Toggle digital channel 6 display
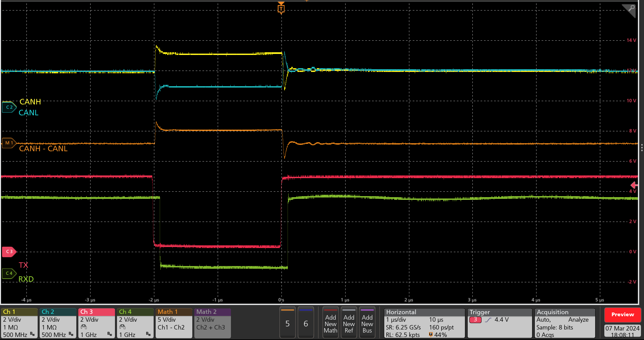This screenshot has height=340, width=644. click(x=306, y=322)
